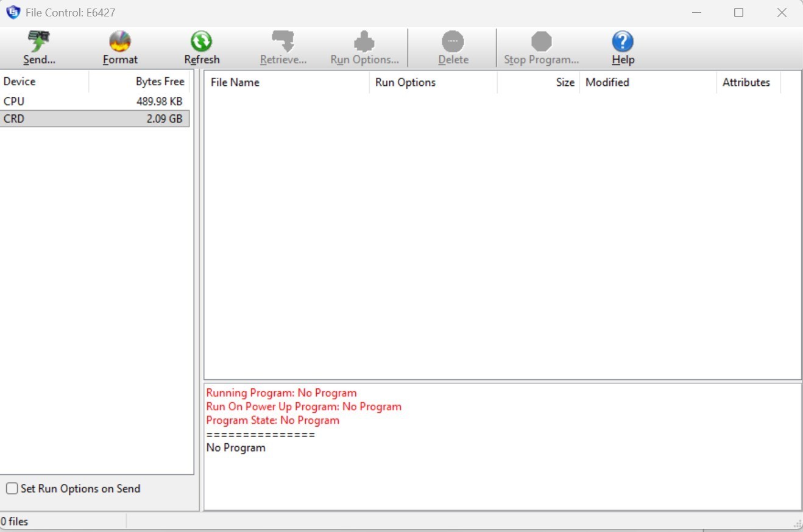The height and width of the screenshot is (532, 803).
Task: Click the Stop Program icon
Action: pyautogui.click(x=541, y=43)
